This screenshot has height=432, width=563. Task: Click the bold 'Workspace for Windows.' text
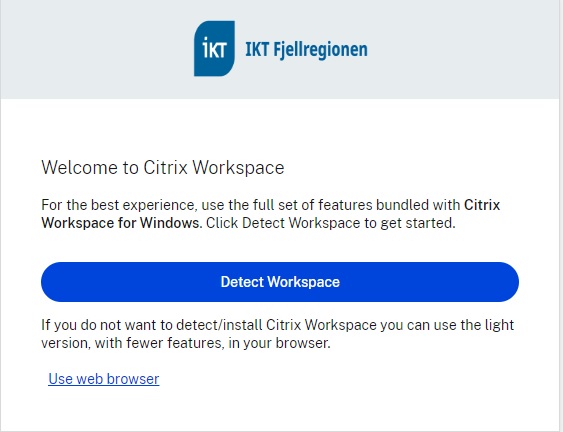point(122,223)
